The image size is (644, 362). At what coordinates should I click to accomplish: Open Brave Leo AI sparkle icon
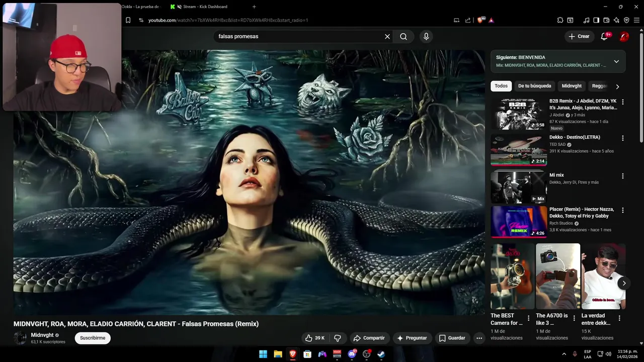click(616, 20)
